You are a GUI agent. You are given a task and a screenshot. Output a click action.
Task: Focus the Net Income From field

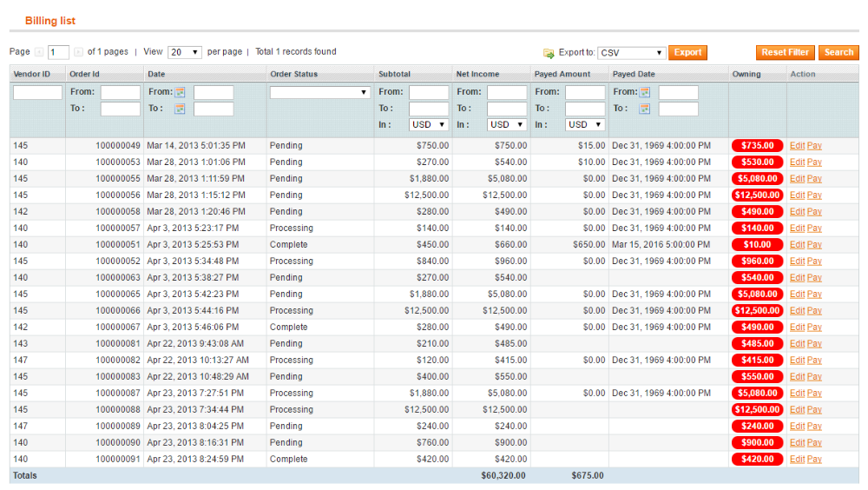tap(507, 93)
